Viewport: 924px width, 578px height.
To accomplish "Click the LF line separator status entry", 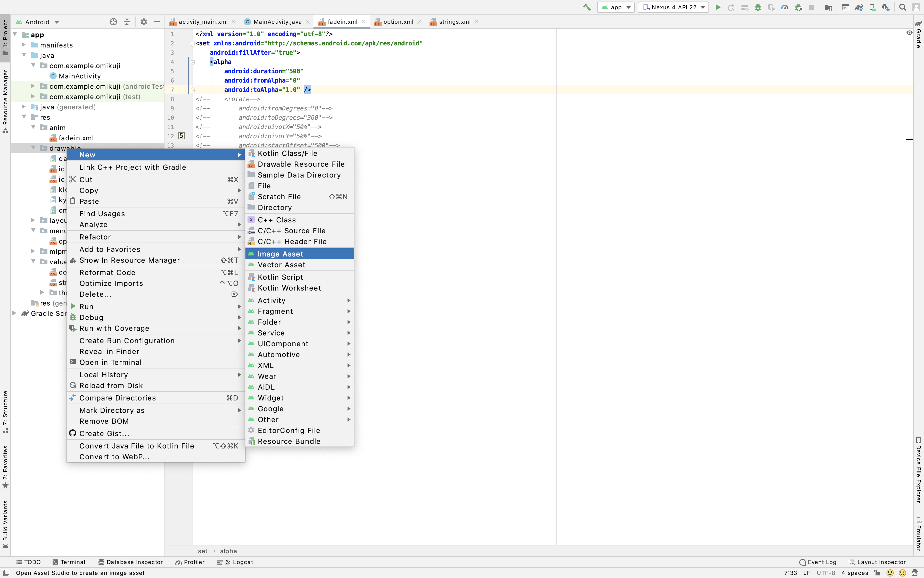I will (806, 573).
